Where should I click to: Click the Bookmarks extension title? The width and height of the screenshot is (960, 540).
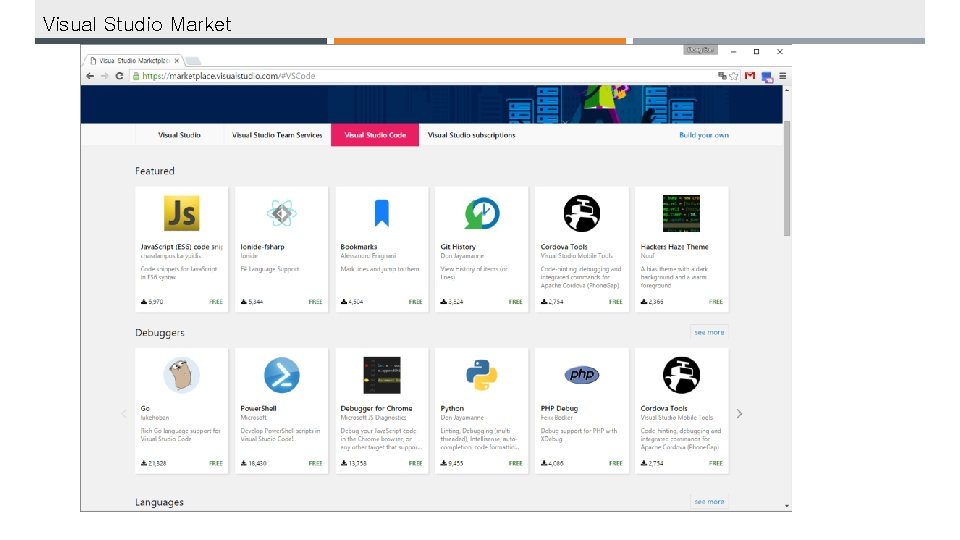(x=359, y=247)
